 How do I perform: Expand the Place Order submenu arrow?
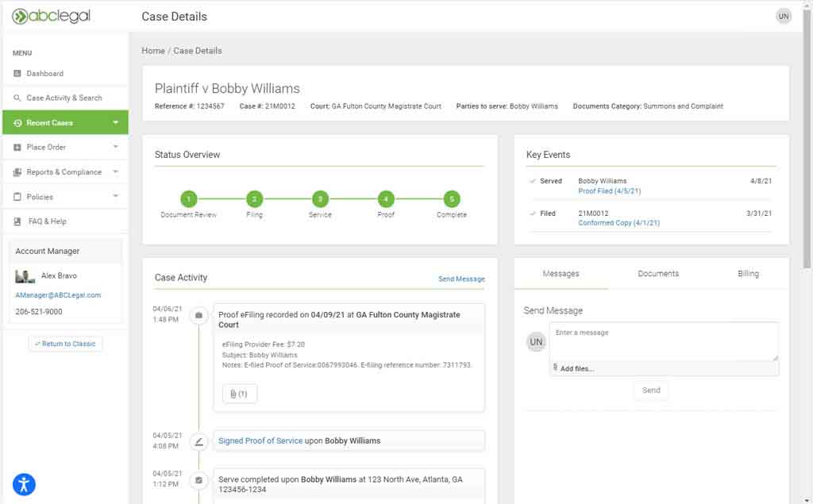(x=116, y=147)
